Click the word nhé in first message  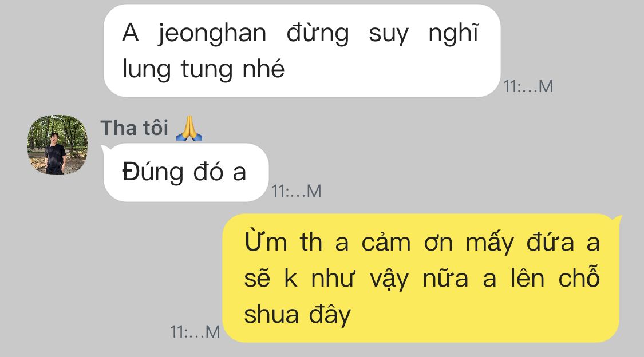coord(263,68)
